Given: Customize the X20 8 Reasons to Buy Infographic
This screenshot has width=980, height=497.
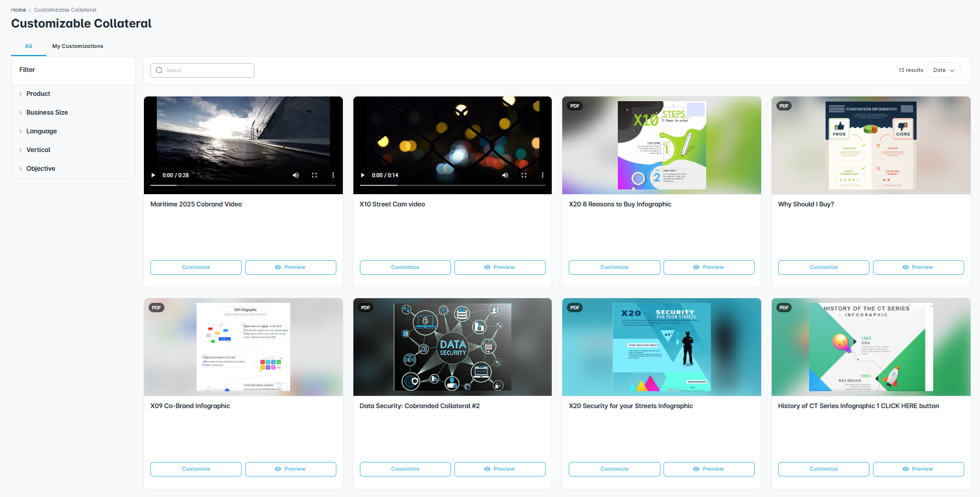Looking at the screenshot, I should [x=614, y=267].
